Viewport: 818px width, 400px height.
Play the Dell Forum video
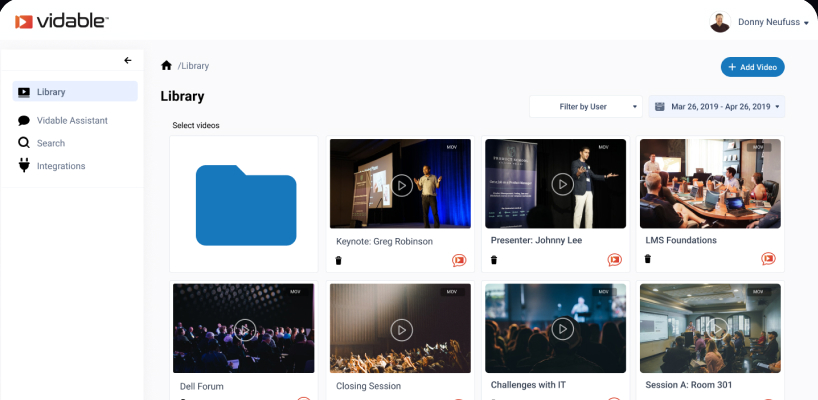[244, 330]
